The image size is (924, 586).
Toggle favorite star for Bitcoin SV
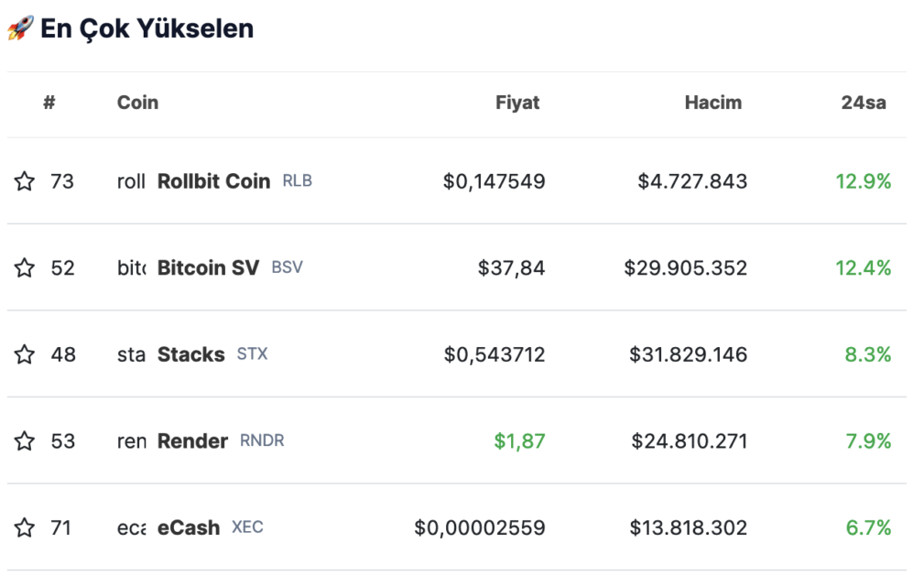pyautogui.click(x=24, y=267)
